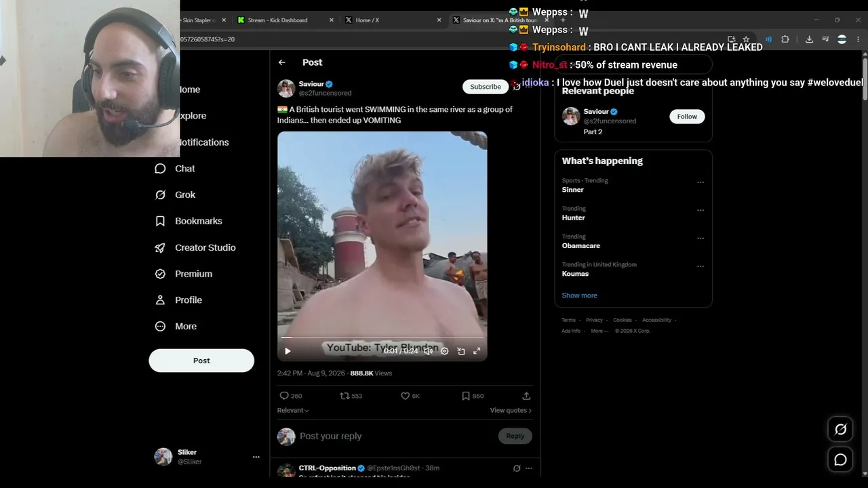Click the Post button in sidebar

201,361
